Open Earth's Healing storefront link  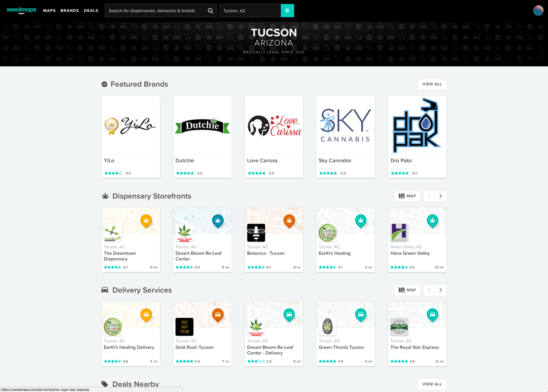point(334,253)
